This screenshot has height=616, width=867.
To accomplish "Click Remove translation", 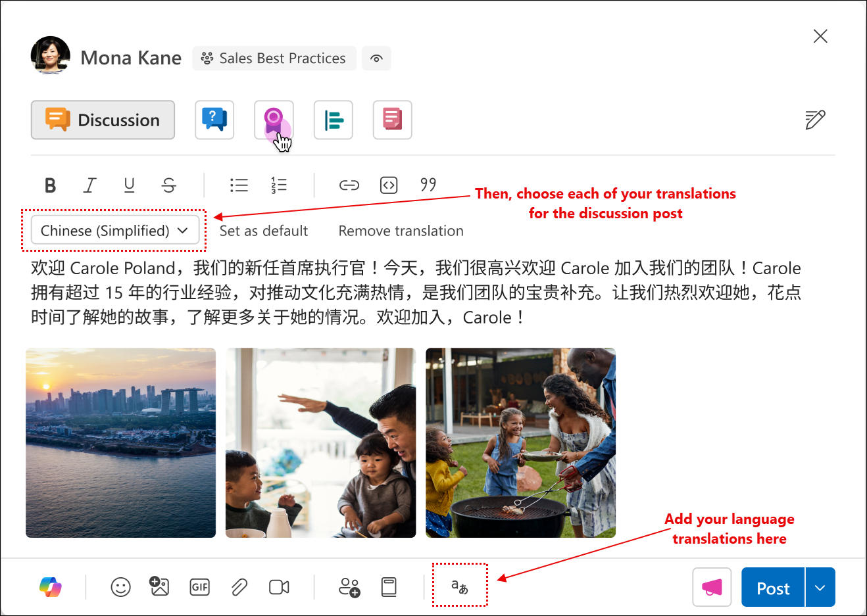I will (400, 230).
